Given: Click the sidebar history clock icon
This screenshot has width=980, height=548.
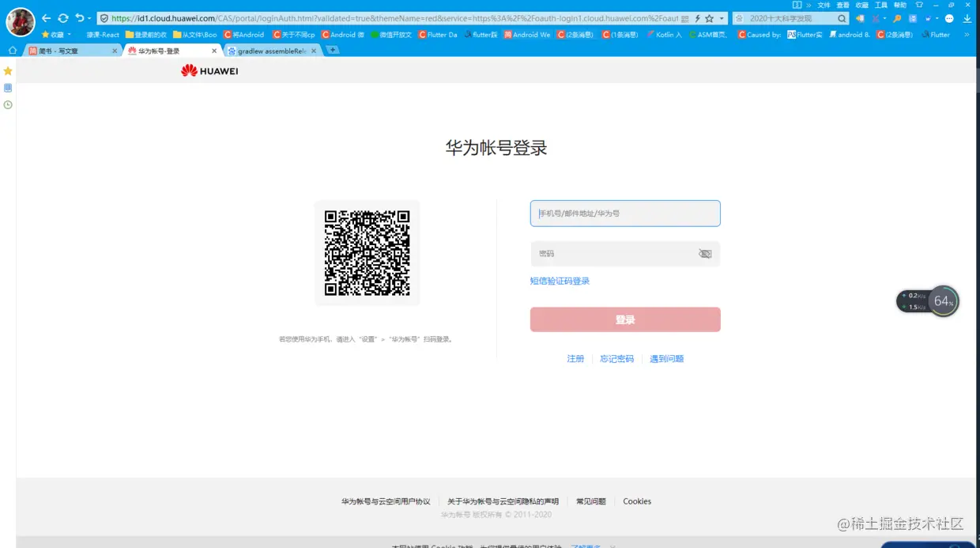Looking at the screenshot, I should pyautogui.click(x=8, y=104).
